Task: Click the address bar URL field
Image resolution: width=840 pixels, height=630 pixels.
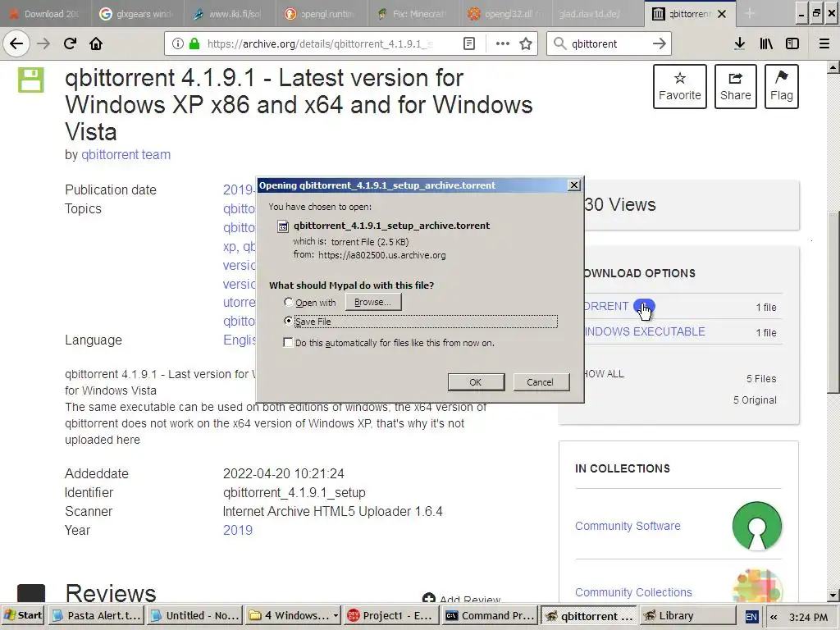Action: click(319, 43)
